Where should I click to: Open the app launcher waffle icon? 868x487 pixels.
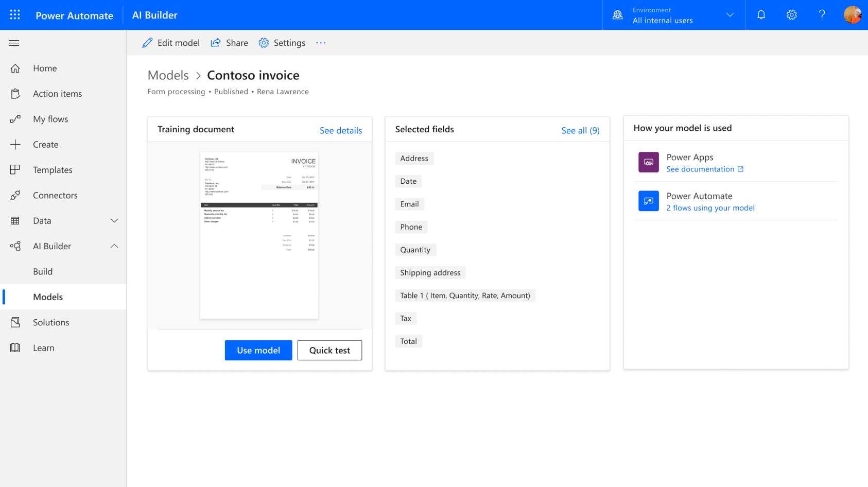(x=15, y=15)
